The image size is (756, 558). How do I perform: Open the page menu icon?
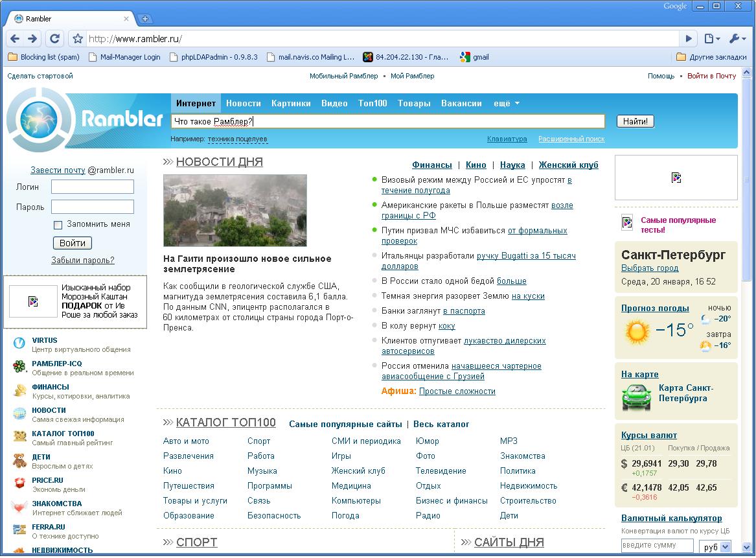pyautogui.click(x=712, y=39)
